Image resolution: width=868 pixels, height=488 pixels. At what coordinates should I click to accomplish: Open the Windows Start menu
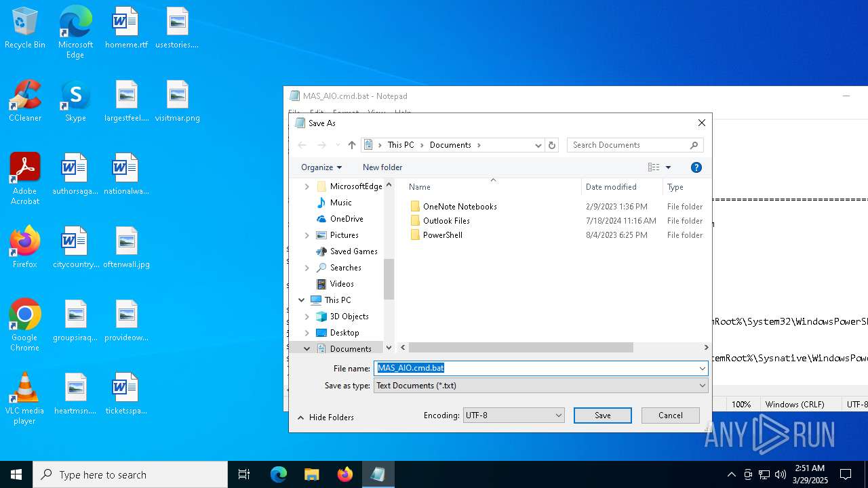(16, 474)
